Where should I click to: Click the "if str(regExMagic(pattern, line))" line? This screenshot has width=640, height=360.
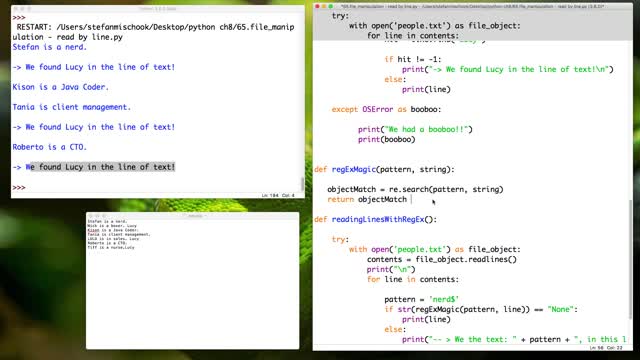481,309
